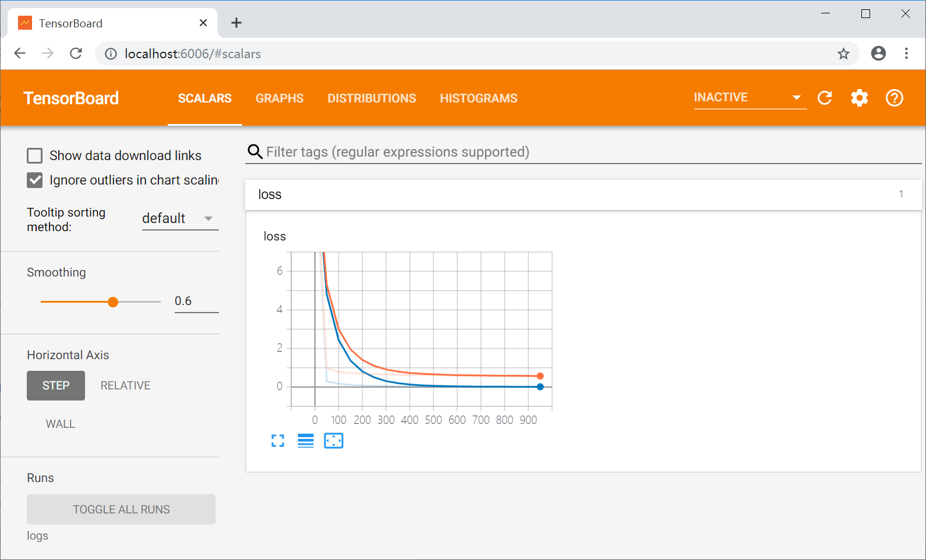Click the 'loss' chart title
This screenshot has height=560, width=926.
pos(275,236)
